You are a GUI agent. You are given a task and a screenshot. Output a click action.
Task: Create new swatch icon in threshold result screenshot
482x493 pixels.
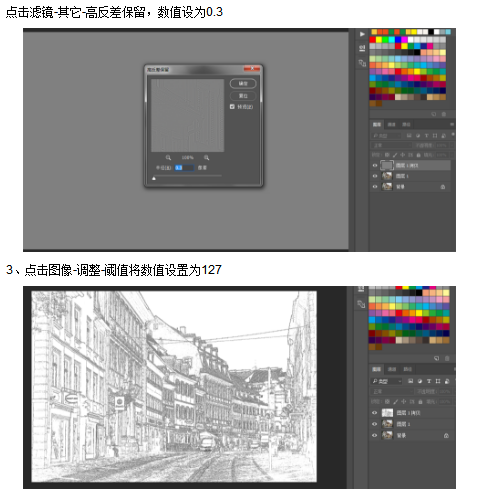[x=436, y=358]
